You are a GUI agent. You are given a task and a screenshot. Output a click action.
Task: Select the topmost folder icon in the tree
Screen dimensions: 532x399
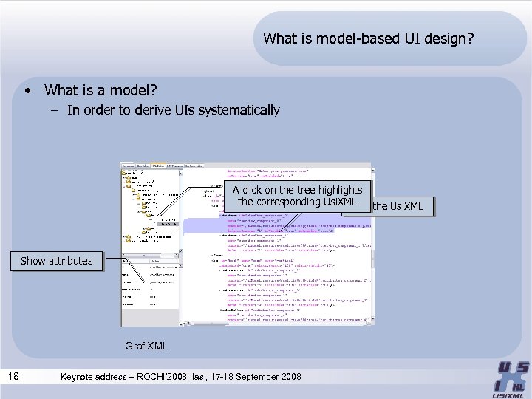(123, 173)
